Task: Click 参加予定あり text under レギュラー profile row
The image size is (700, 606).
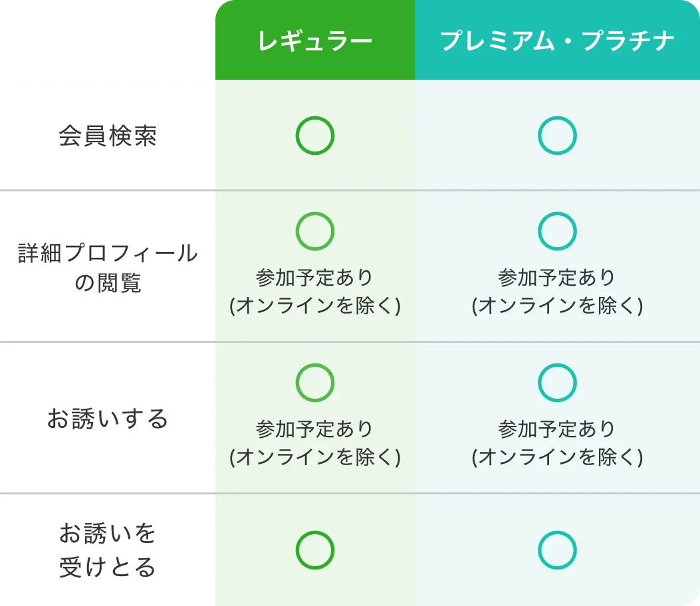Action: pos(314,277)
